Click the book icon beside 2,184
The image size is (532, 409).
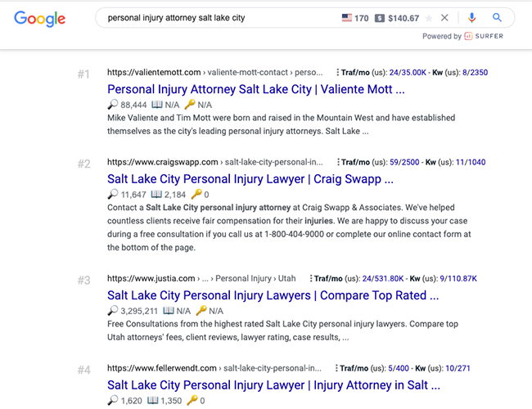[169, 196]
